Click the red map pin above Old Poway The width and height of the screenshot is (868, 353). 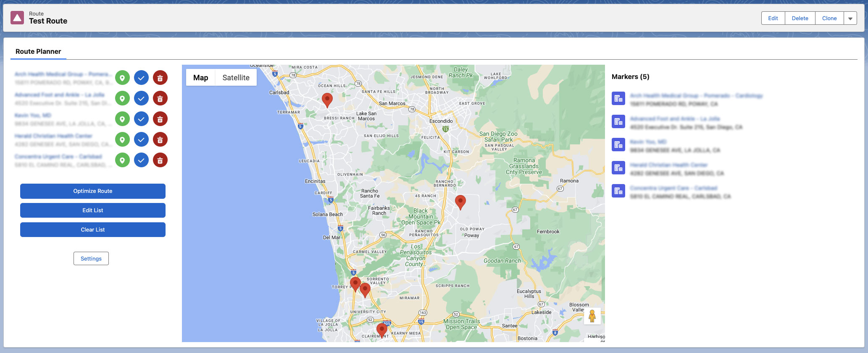pos(460,201)
